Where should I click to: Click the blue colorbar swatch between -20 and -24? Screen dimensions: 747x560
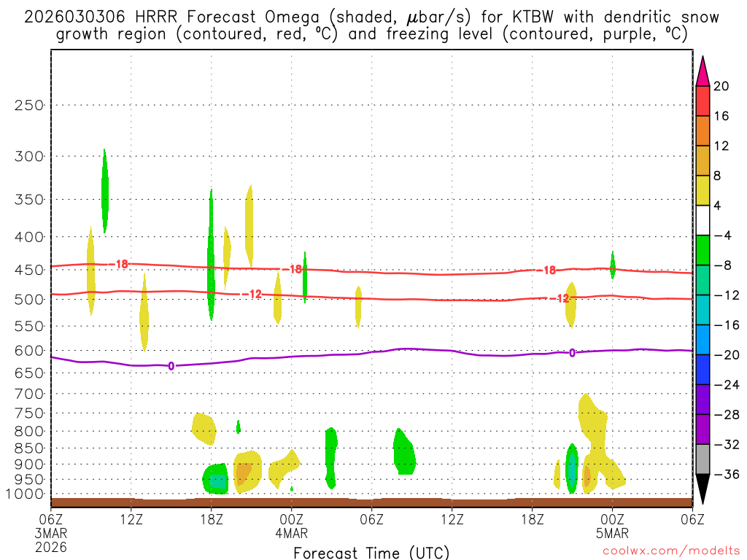(x=703, y=370)
